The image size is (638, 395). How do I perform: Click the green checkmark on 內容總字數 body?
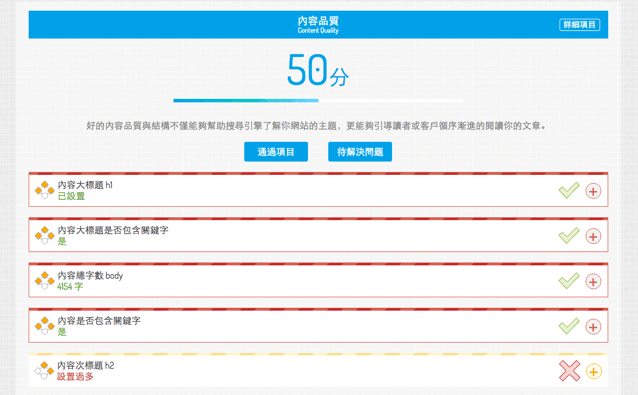pos(569,281)
